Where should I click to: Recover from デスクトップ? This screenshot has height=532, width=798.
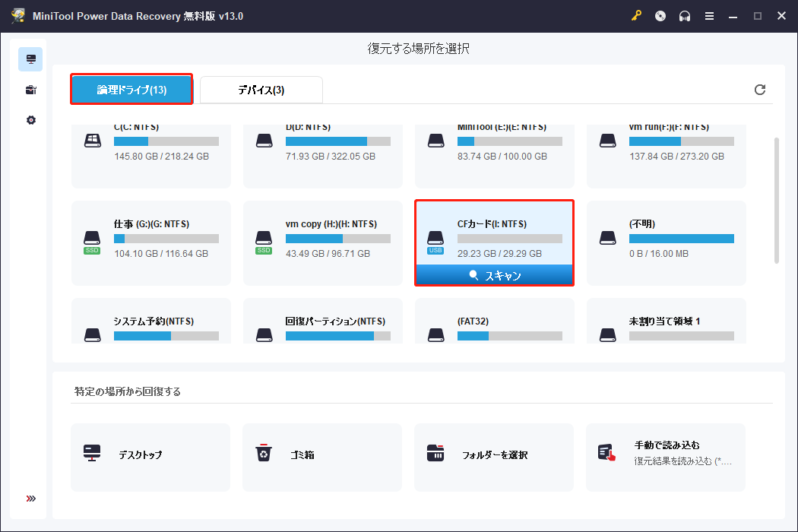tap(150, 458)
